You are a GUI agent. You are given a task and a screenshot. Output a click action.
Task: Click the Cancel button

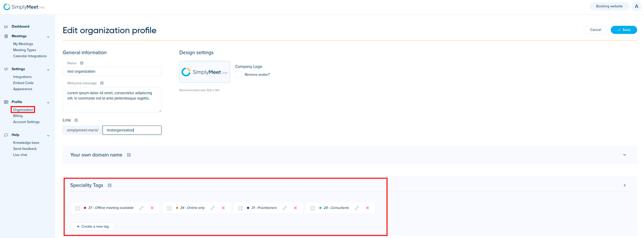click(x=595, y=30)
